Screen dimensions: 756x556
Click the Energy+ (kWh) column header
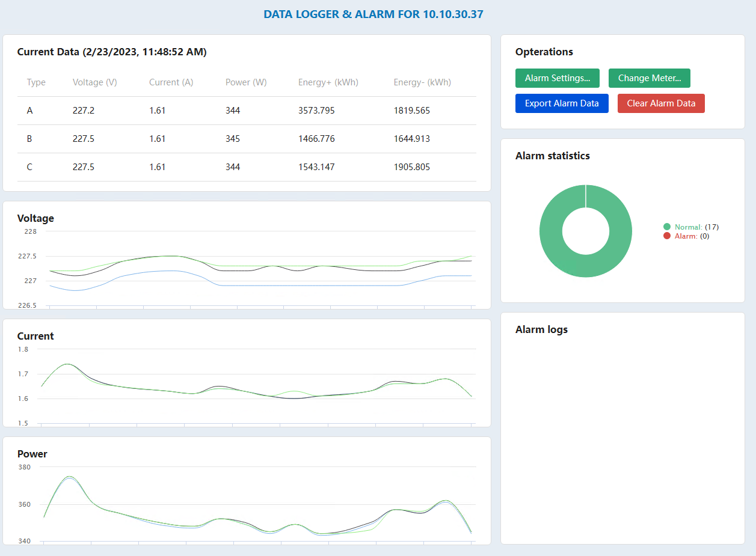click(328, 82)
